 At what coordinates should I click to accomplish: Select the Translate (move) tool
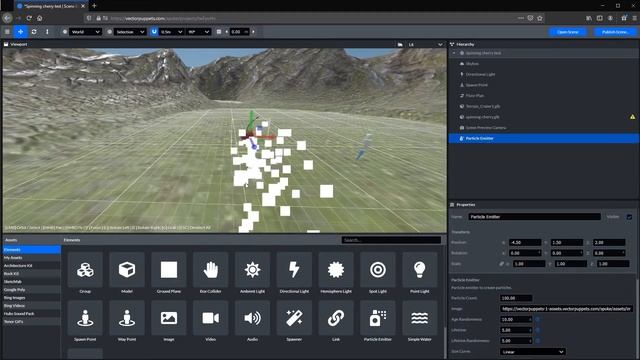[x=20, y=32]
